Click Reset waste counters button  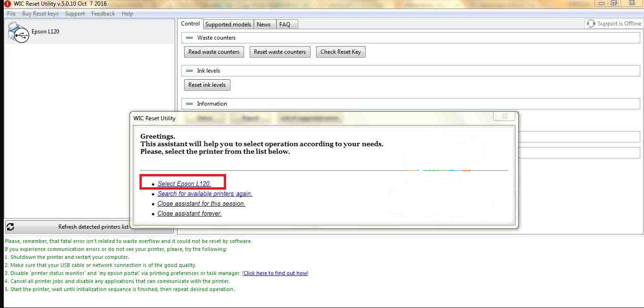(280, 52)
